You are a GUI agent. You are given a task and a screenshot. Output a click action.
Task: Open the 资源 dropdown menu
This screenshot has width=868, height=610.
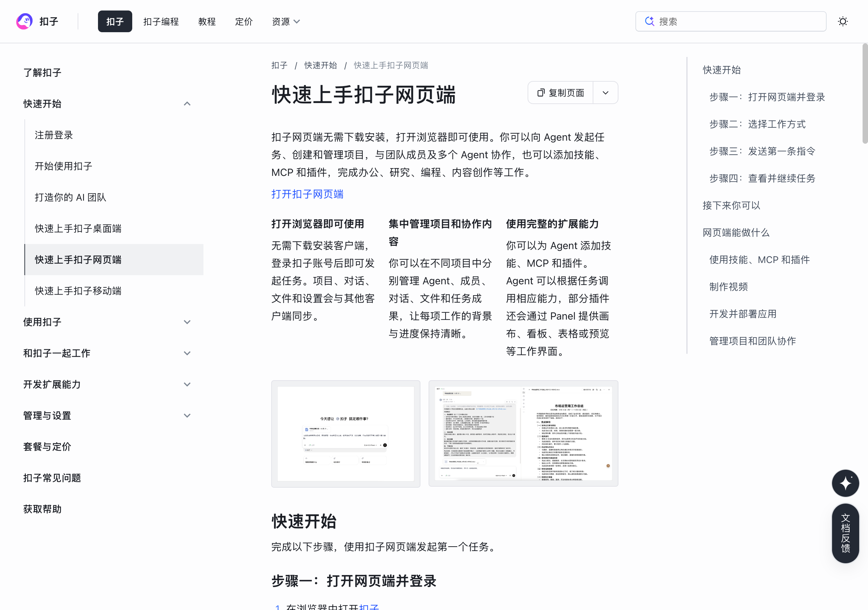[286, 22]
